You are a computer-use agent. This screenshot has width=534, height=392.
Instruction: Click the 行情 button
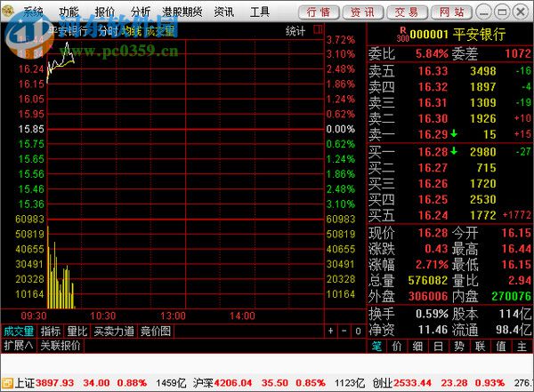coord(319,12)
